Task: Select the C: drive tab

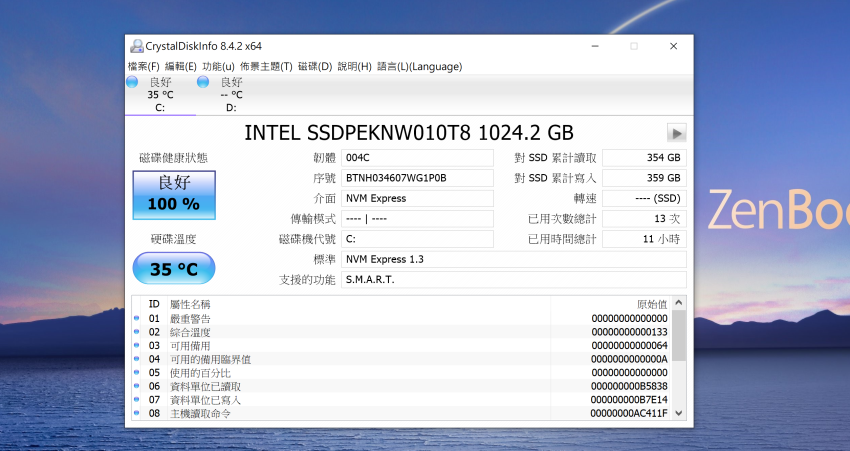Action: [160, 95]
